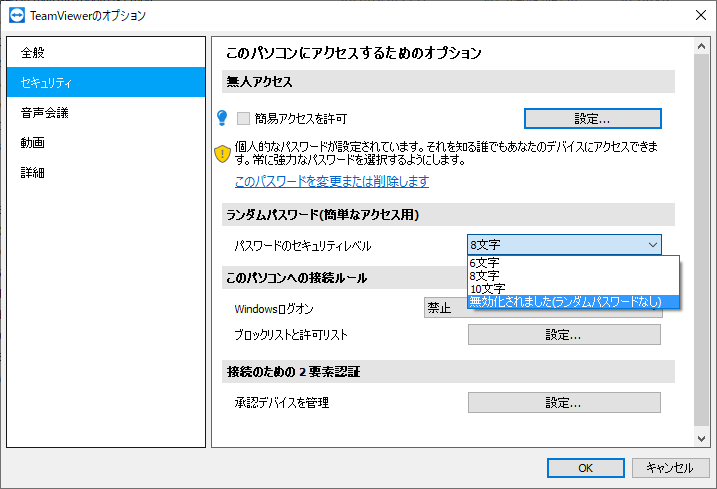Click the 接続のための 2 要素認証 header
Screen dimensions: 717x489
point(448,371)
